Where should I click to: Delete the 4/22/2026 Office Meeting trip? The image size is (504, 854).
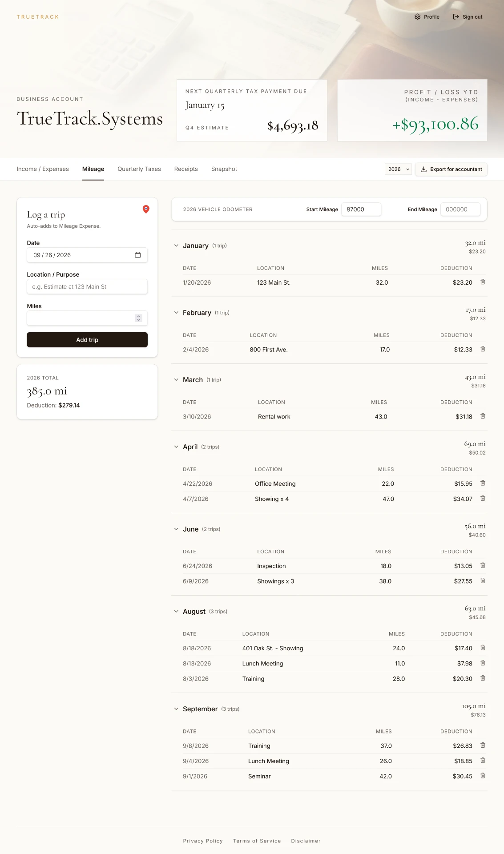click(x=483, y=483)
